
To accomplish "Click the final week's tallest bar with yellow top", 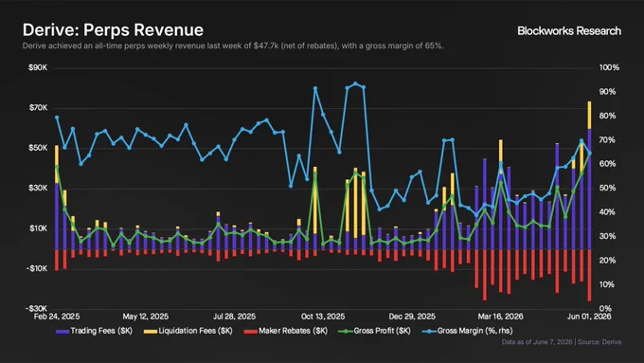I will click(589, 175).
